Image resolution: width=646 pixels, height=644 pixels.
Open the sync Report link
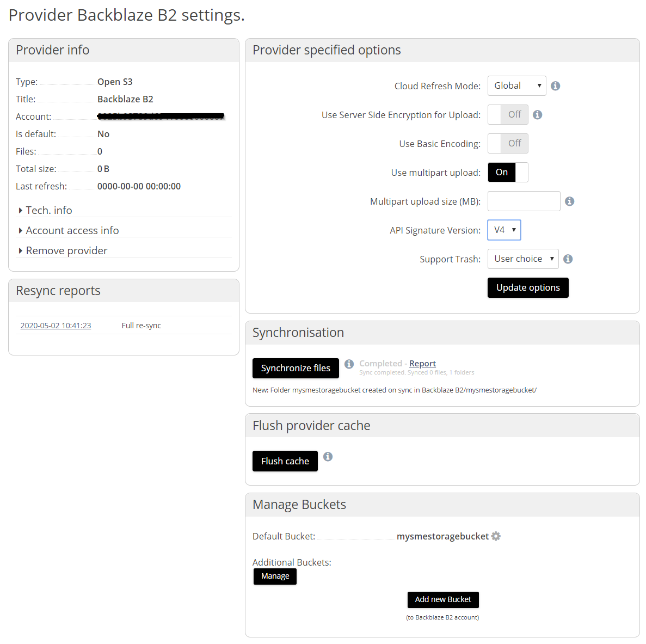[422, 364]
